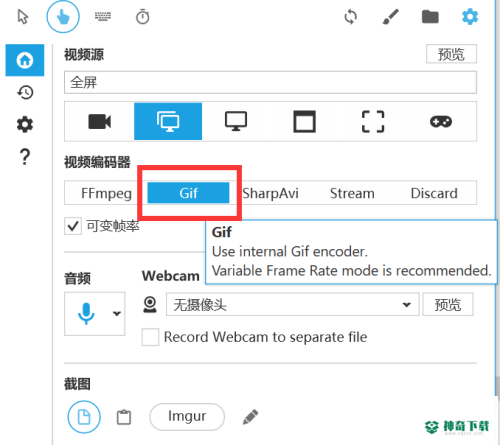Screen dimensions: 500x445
Task: Select the region selection capture source
Action: click(373, 122)
